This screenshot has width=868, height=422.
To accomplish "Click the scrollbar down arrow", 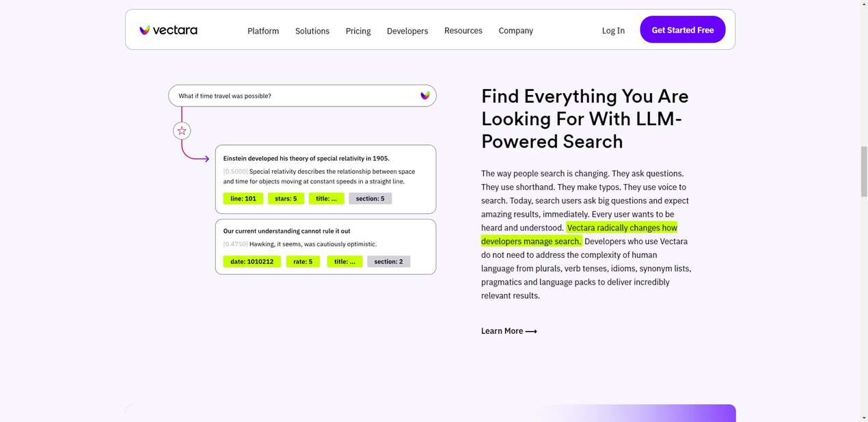I will pos(864,417).
